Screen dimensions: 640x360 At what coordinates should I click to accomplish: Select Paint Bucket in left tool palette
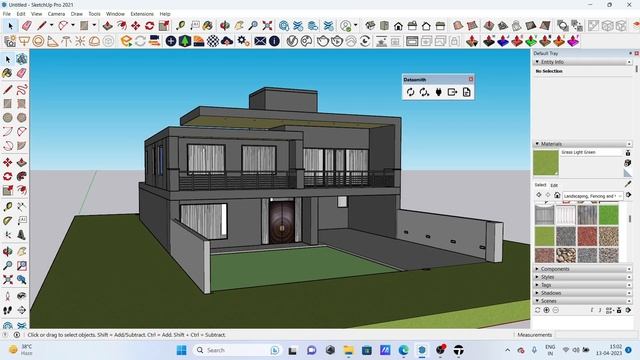[7, 73]
